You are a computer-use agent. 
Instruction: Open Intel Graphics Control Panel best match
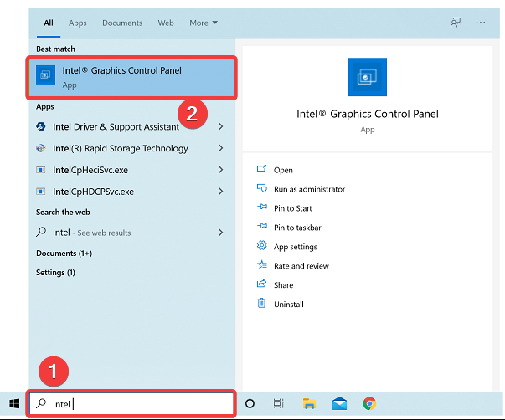(131, 77)
